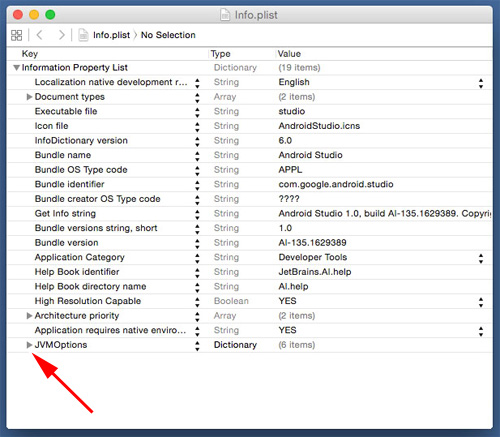Click the document icon in title bar
The image size is (500, 437).
(225, 15)
